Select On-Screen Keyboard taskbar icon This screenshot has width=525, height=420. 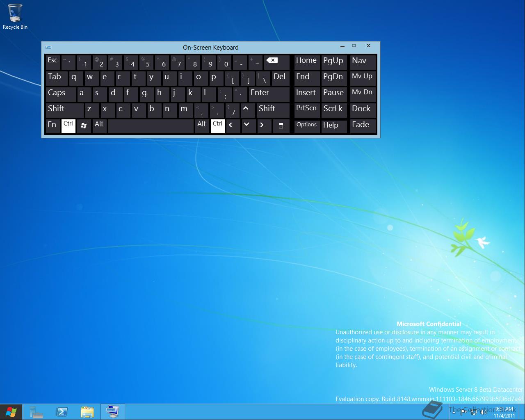click(113, 412)
